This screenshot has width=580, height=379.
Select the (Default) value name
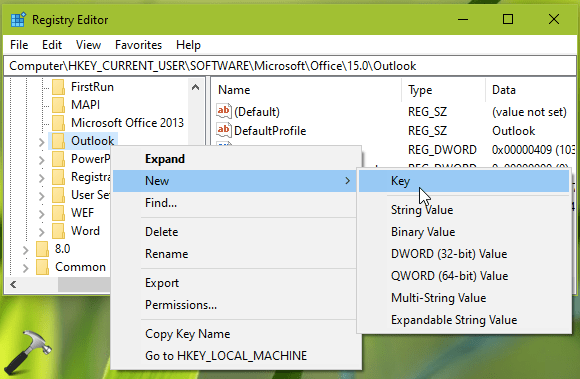[257, 112]
